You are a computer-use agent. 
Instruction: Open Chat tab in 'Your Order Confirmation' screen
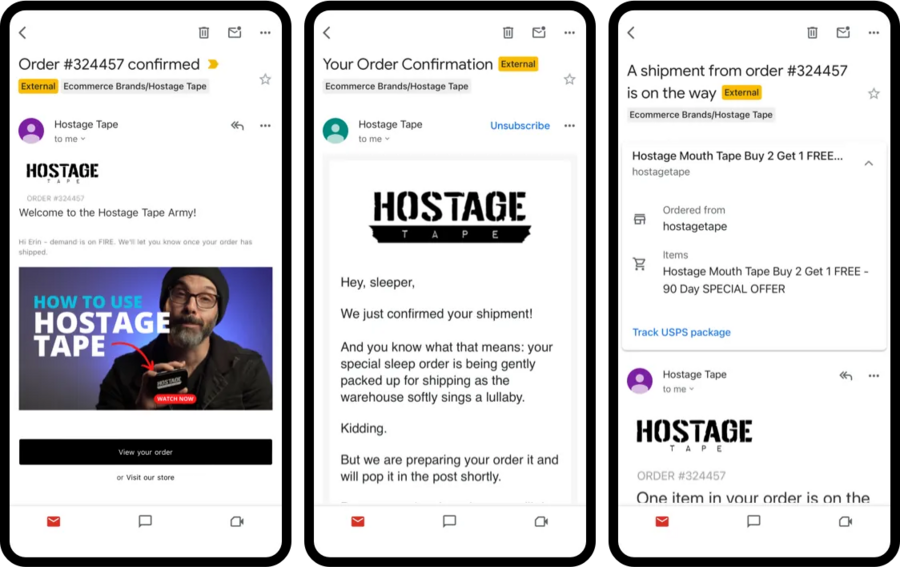click(x=449, y=521)
